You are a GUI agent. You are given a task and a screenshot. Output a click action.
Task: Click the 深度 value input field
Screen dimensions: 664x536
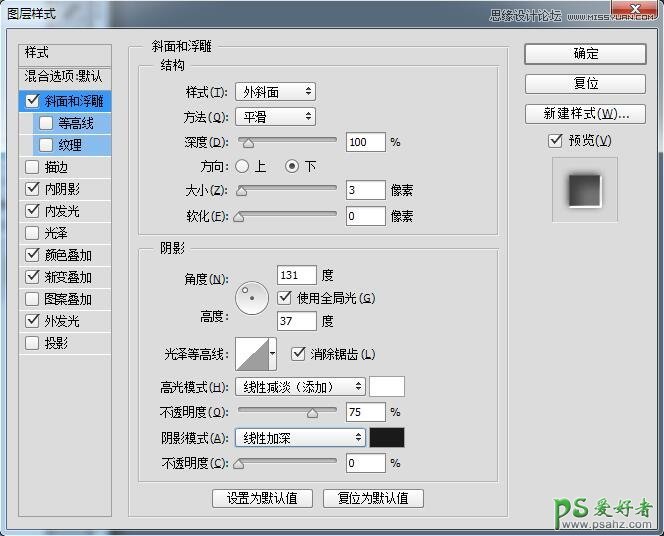(365, 142)
